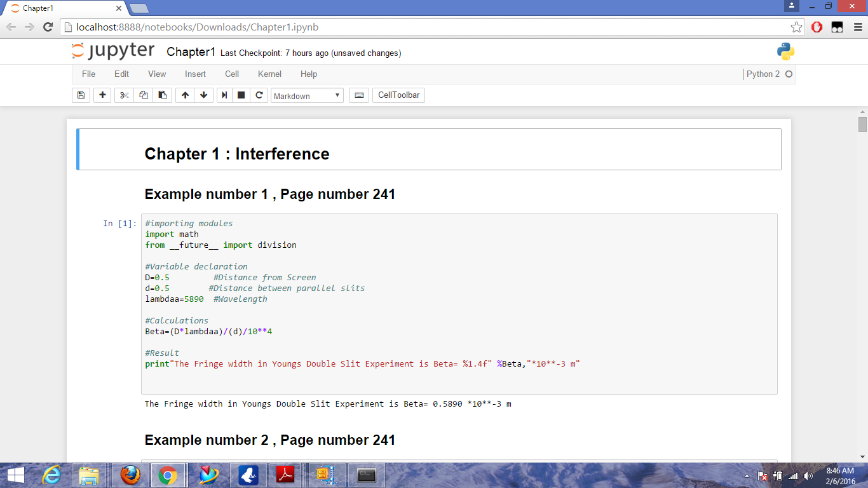This screenshot has width=868, height=488.
Task: Bookmark this page with the star icon
Action: tap(796, 27)
